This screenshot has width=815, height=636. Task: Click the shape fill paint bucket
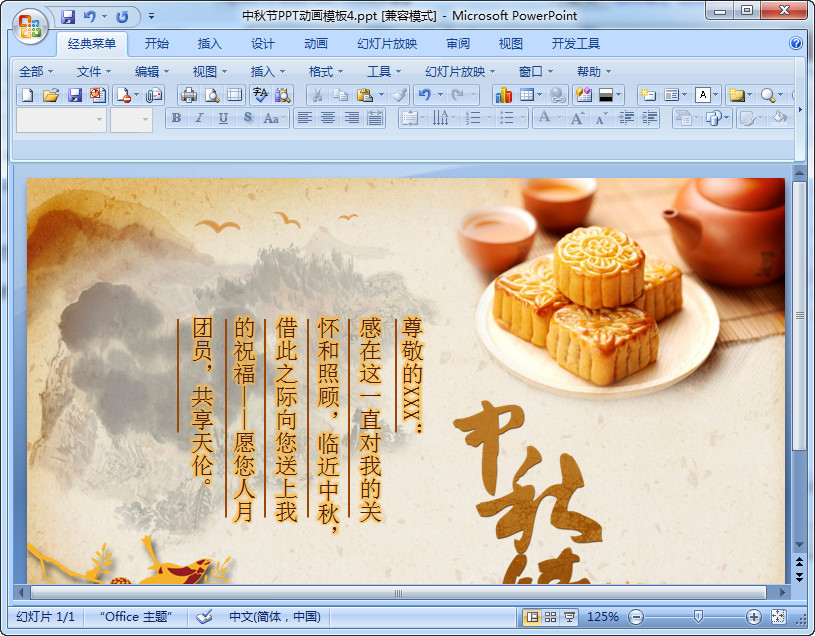tap(780, 118)
